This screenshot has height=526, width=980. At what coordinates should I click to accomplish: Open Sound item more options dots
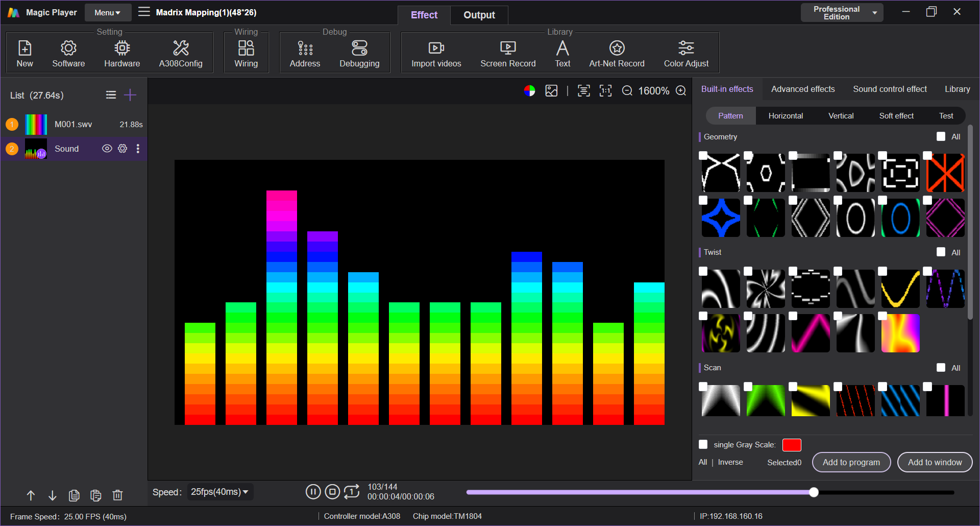pyautogui.click(x=138, y=149)
